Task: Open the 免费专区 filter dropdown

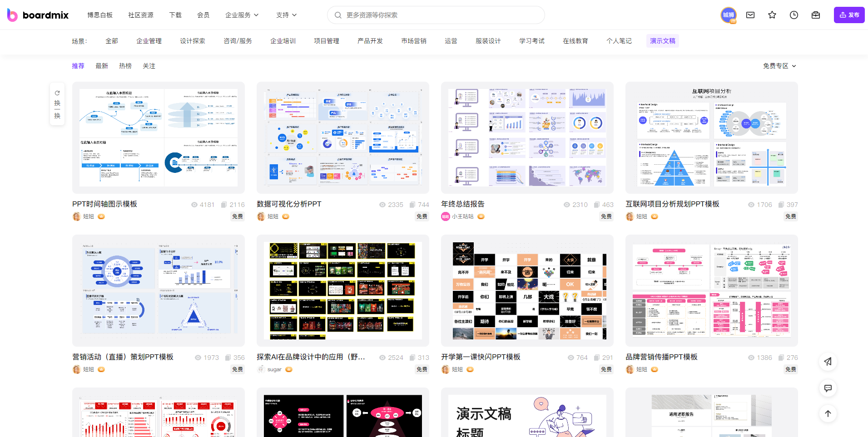Action: click(x=779, y=66)
